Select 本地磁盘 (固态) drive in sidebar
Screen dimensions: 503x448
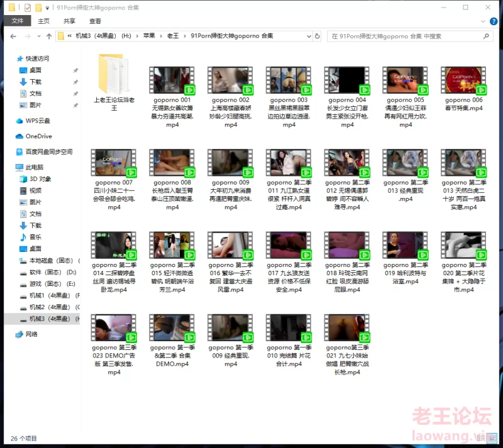pos(50,260)
